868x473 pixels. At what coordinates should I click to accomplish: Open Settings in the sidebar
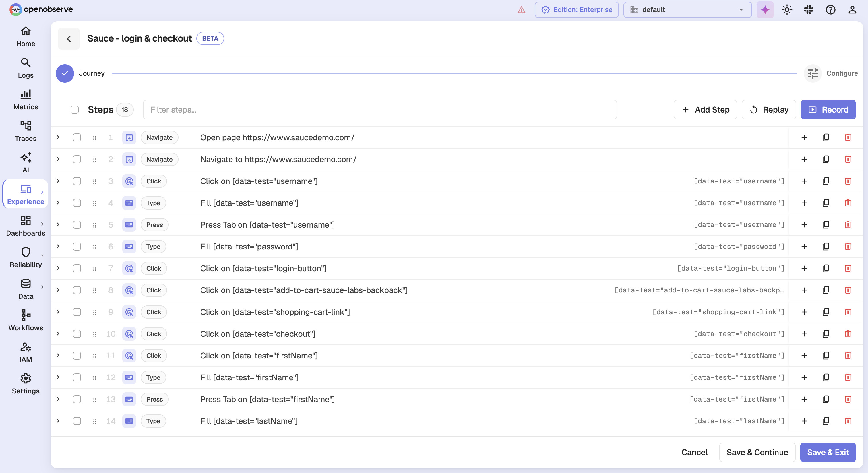coord(26,384)
